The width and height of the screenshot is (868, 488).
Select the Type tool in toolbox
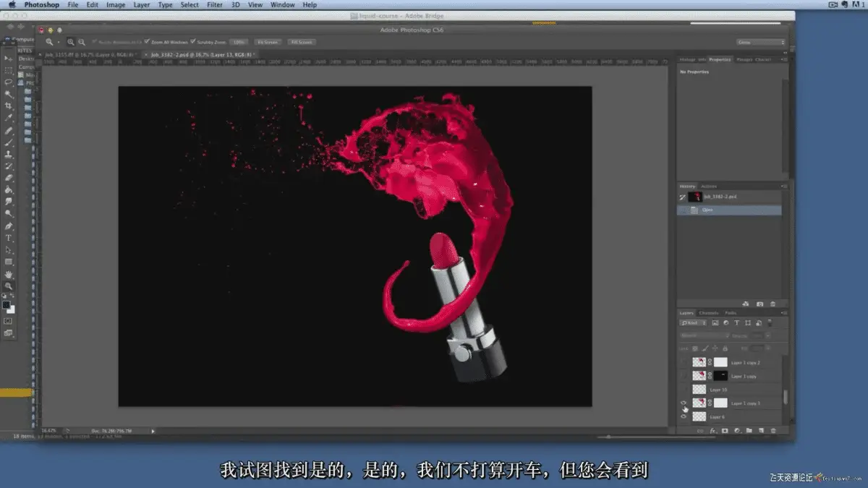[9, 238]
